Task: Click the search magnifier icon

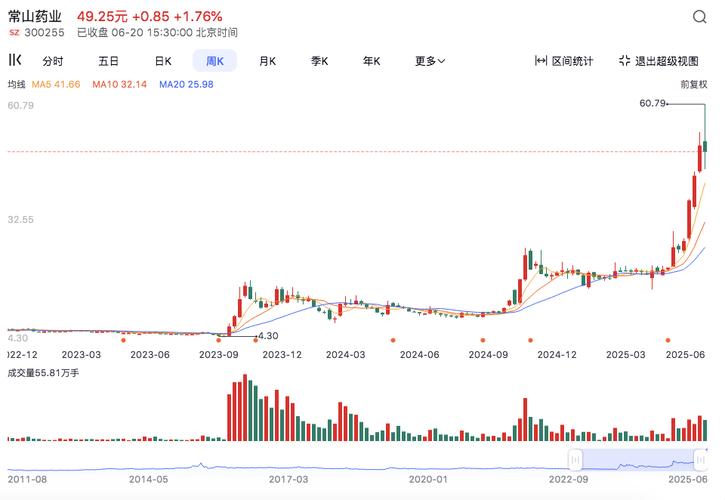Action: [698, 18]
